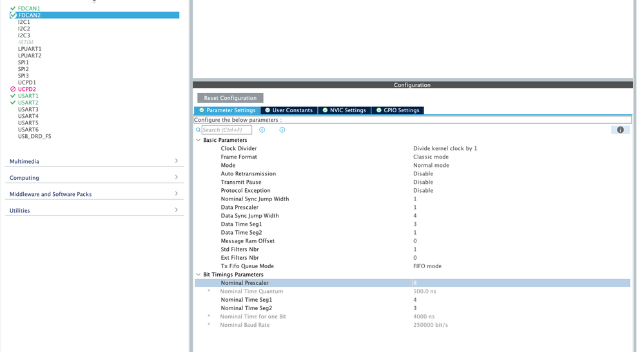
Task: Click Nominal Time Seg2 value 3
Action: tap(415, 308)
